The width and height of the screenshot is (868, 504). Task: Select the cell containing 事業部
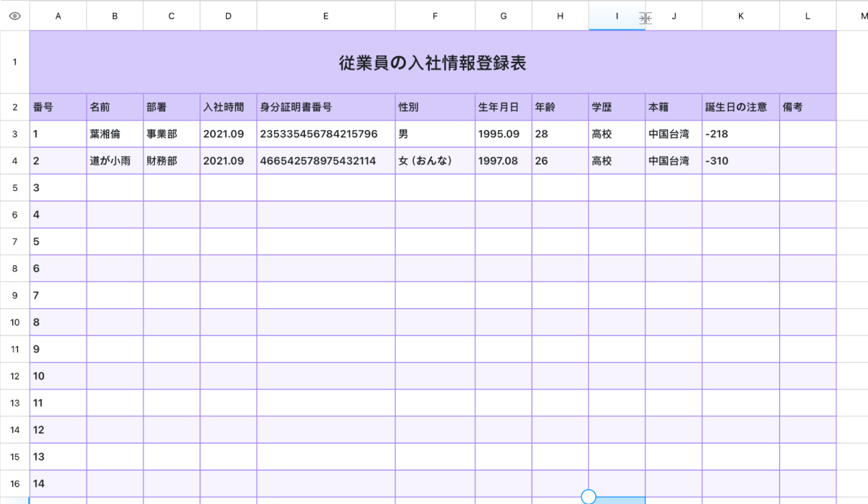(x=171, y=134)
